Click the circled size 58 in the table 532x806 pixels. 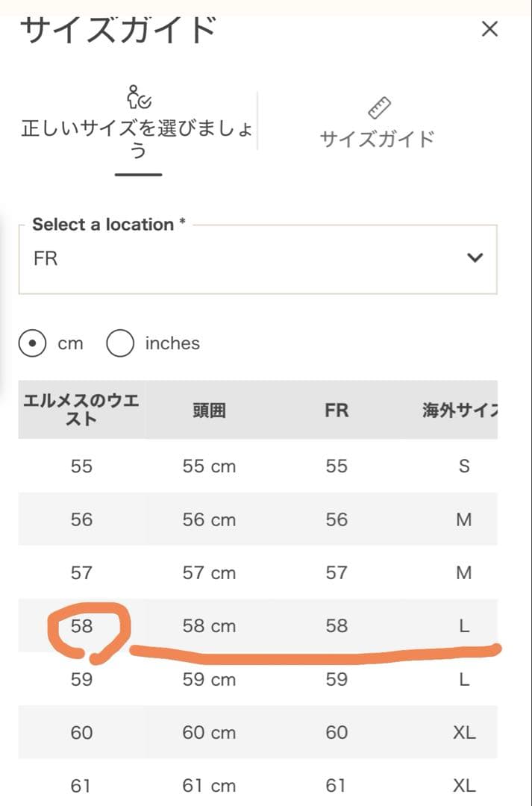pos(84,626)
